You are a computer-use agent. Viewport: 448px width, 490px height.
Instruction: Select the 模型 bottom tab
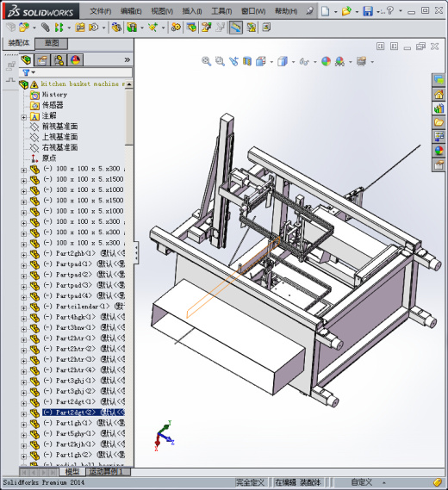pos(72,472)
